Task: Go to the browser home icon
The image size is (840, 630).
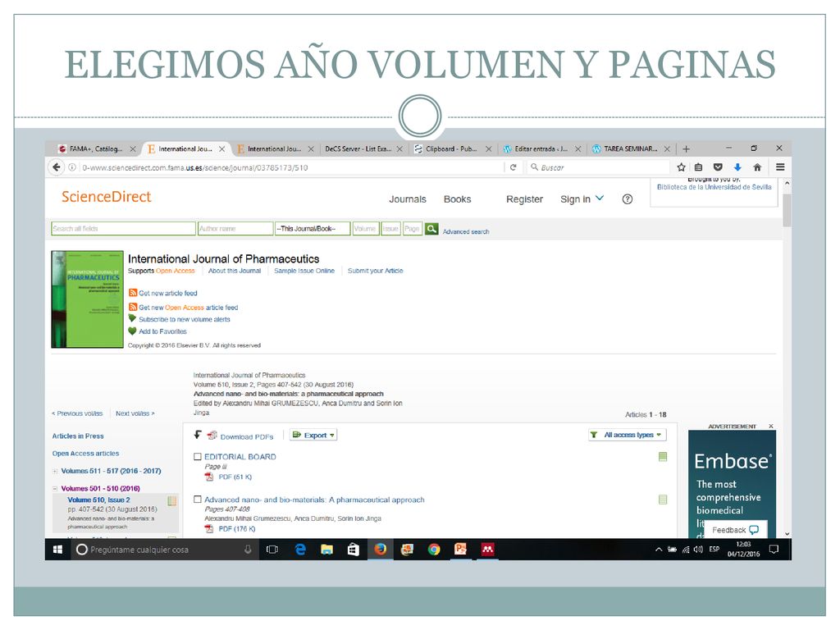Action: click(757, 167)
